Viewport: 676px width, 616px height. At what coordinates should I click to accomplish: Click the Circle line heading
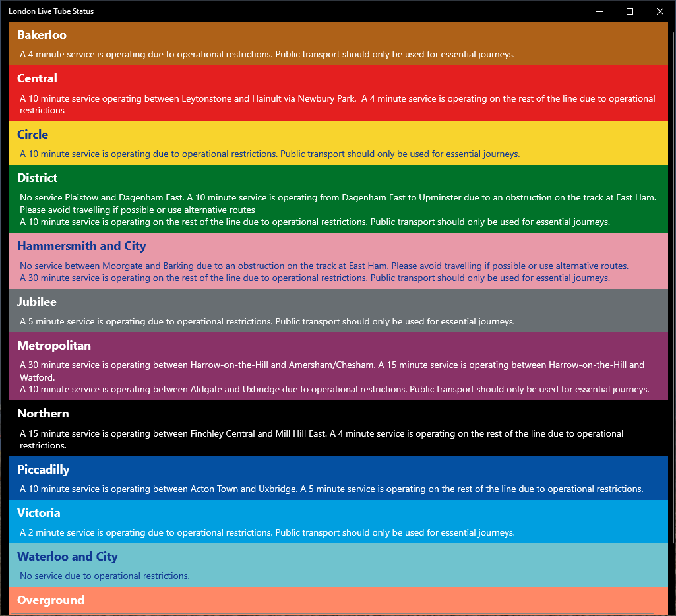pyautogui.click(x=32, y=135)
